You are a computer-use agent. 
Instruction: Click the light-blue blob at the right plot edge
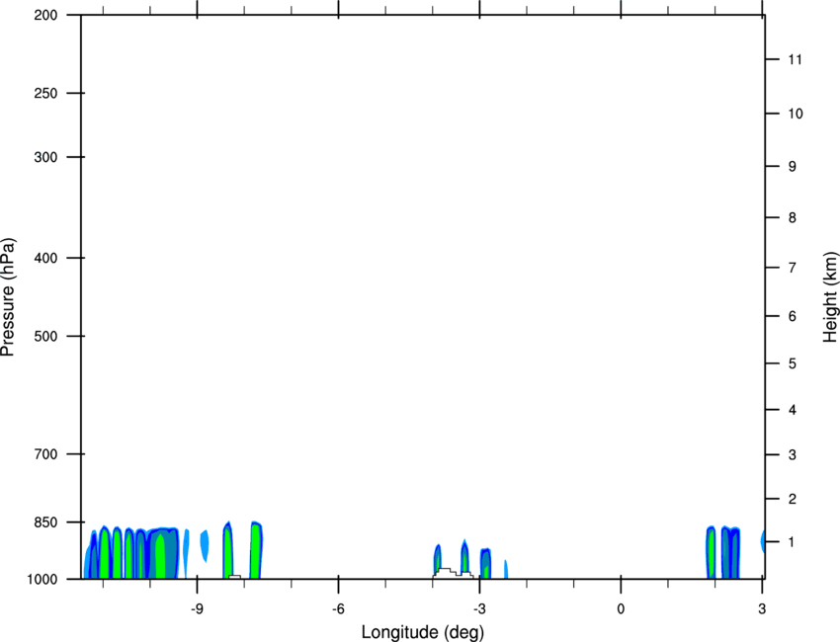(763, 541)
